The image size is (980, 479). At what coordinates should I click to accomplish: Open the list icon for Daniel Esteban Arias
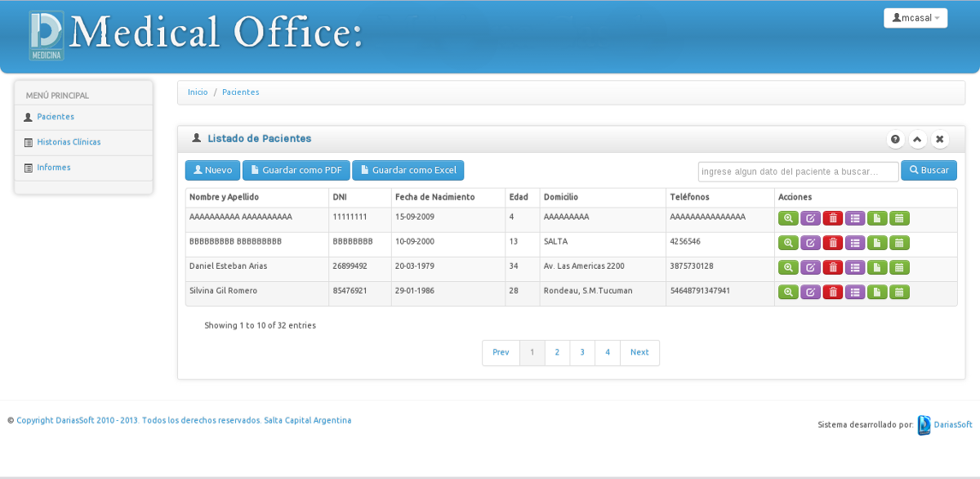point(854,267)
